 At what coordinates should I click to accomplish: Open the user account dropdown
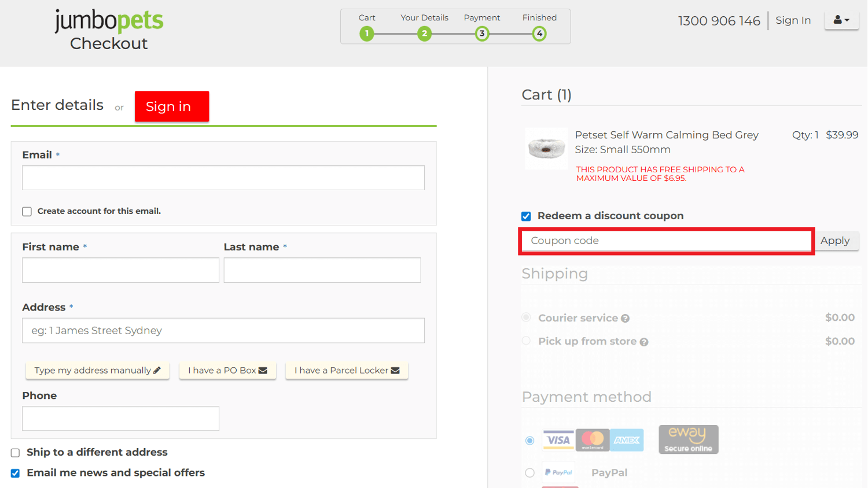click(841, 20)
